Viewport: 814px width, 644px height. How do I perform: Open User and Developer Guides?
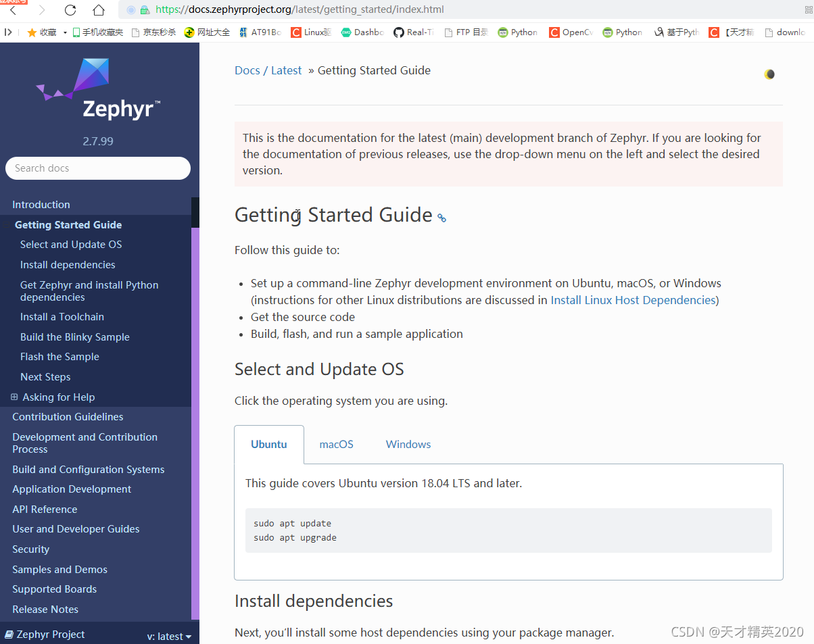point(76,529)
